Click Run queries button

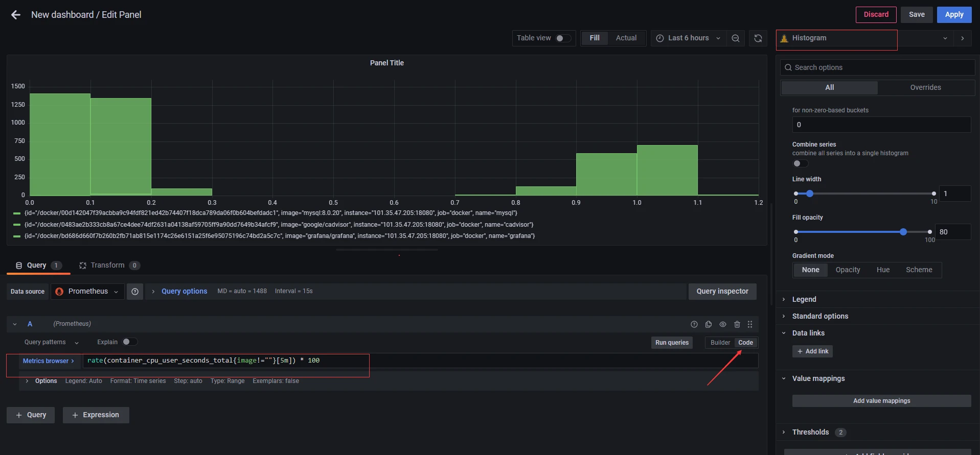pyautogui.click(x=672, y=343)
